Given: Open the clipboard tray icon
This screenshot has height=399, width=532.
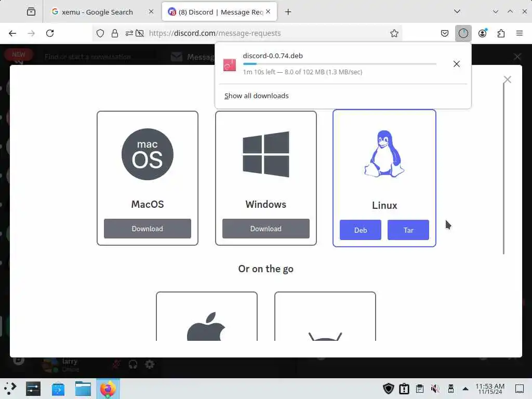Looking at the screenshot, I should pos(420,389).
